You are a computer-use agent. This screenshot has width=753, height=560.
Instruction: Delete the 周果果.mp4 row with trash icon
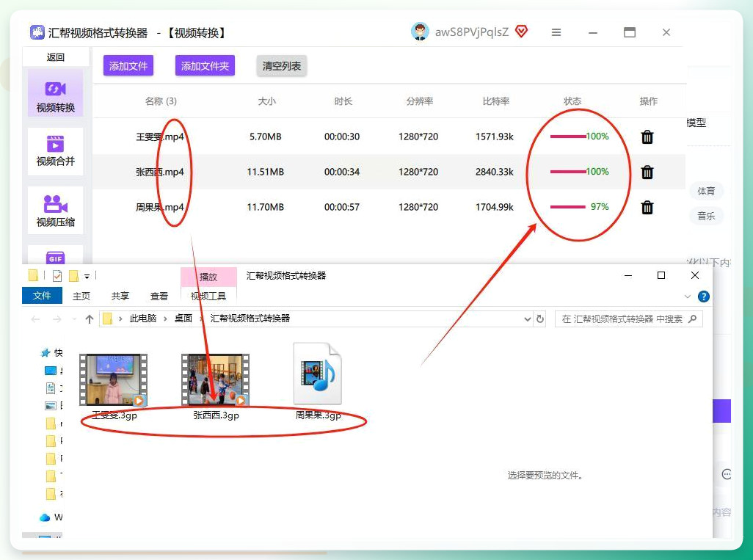coord(647,208)
